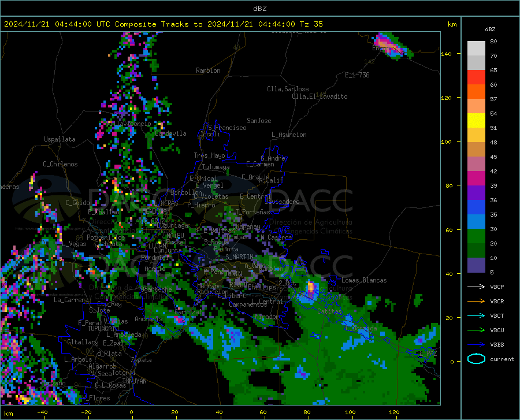Click the orange VBCR arrow symbol
The width and height of the screenshot is (520, 420).
(x=476, y=302)
